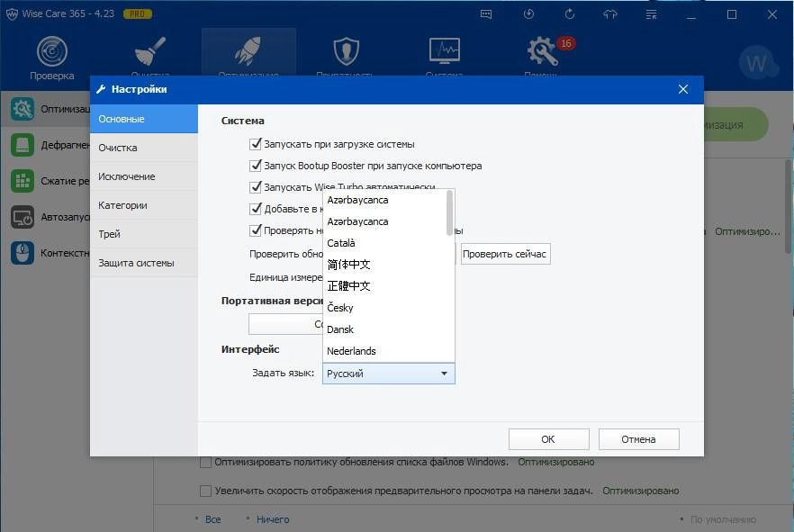Click the feedback message icon in title bar
This screenshot has height=532, width=794.
[x=486, y=14]
